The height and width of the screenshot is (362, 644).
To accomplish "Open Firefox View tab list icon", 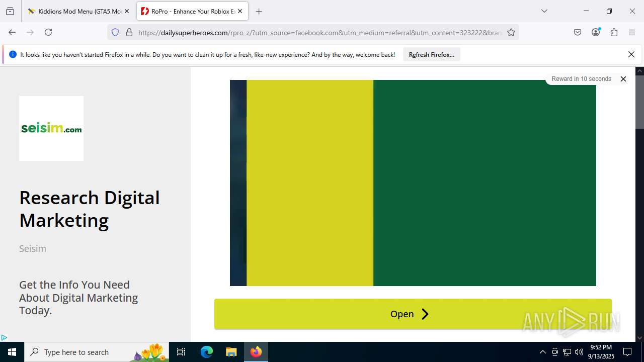I will pyautogui.click(x=10, y=11).
